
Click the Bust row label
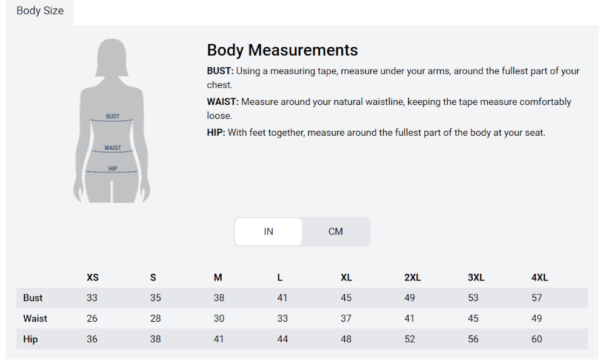(x=33, y=298)
